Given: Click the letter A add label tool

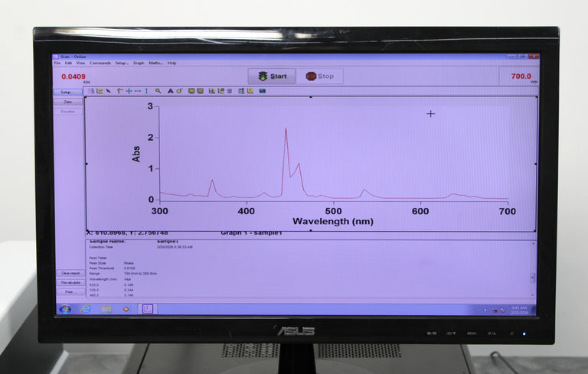Looking at the screenshot, I should (170, 91).
